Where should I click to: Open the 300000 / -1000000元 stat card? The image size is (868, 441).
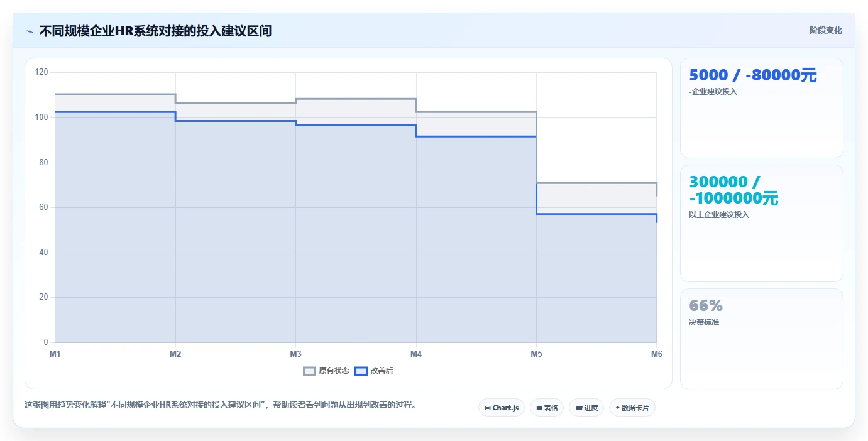tap(761, 223)
